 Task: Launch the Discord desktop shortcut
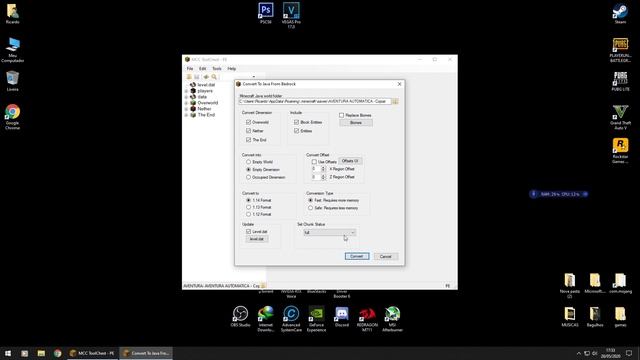click(x=342, y=317)
